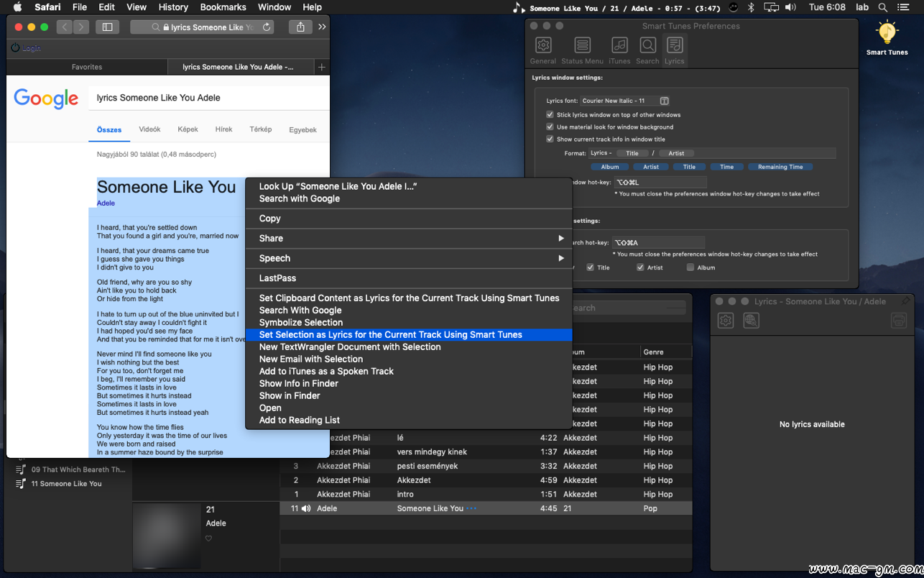The height and width of the screenshot is (578, 924).
Task: Open font picker next to Lyrics font
Action: [x=665, y=101]
